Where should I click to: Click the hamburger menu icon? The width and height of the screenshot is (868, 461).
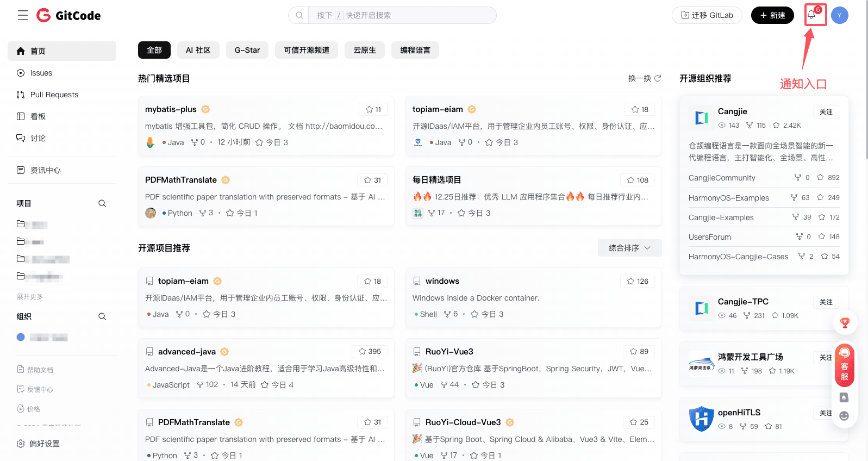pos(23,15)
